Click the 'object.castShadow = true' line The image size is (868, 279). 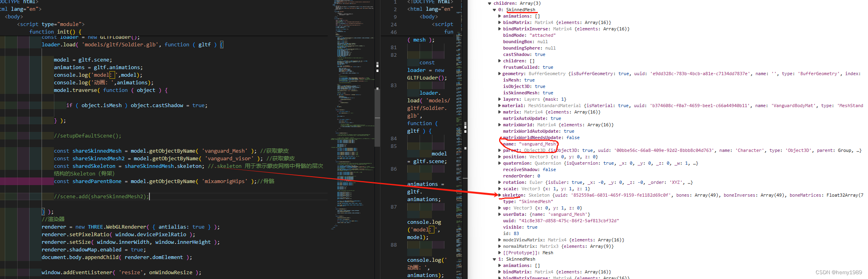pos(137,105)
